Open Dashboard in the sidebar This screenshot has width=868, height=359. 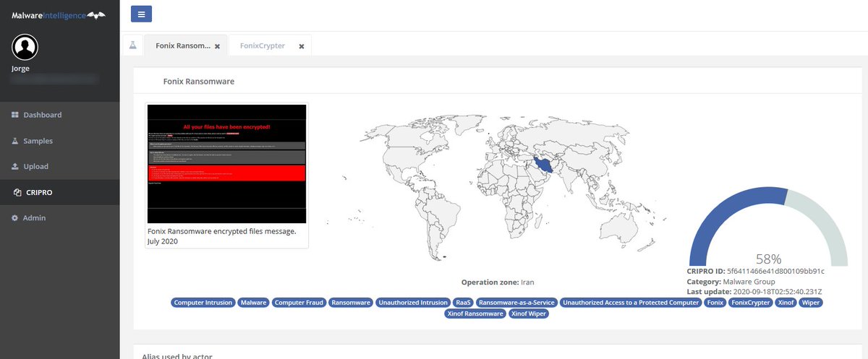point(59,115)
